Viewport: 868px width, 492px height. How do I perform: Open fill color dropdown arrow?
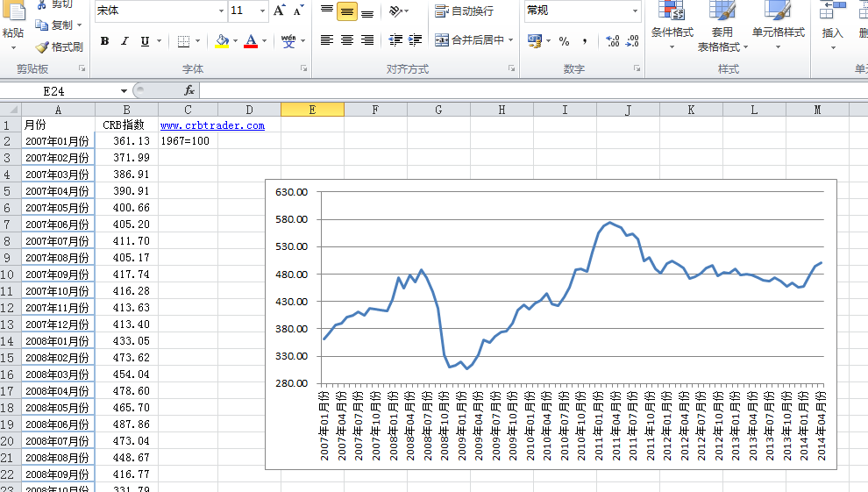[x=235, y=41]
